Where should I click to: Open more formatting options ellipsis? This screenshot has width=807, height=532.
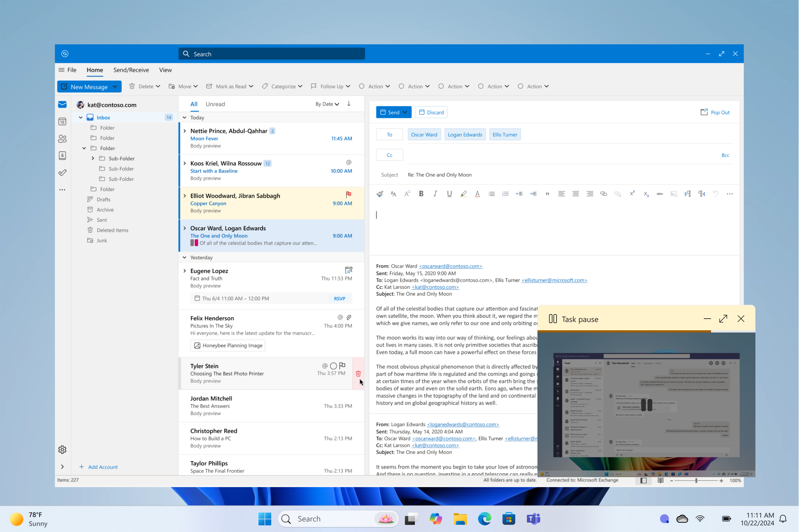pos(737,196)
